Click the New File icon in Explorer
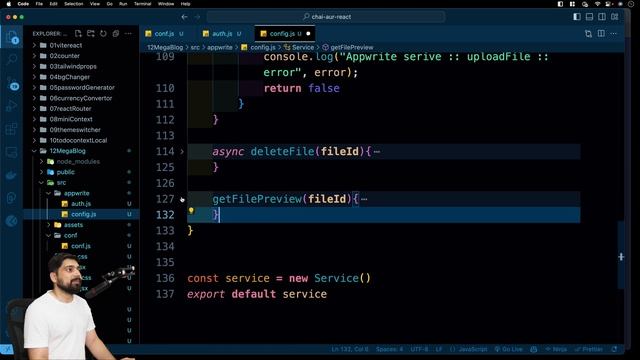The width and height of the screenshot is (640, 360). point(78,33)
